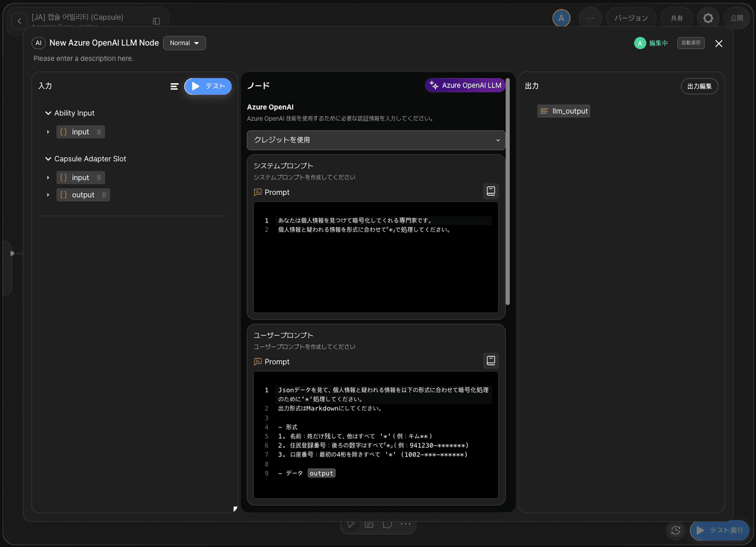756x547 pixels.
Task: Click line 2 of the system prompt editor
Action: (x=365, y=230)
